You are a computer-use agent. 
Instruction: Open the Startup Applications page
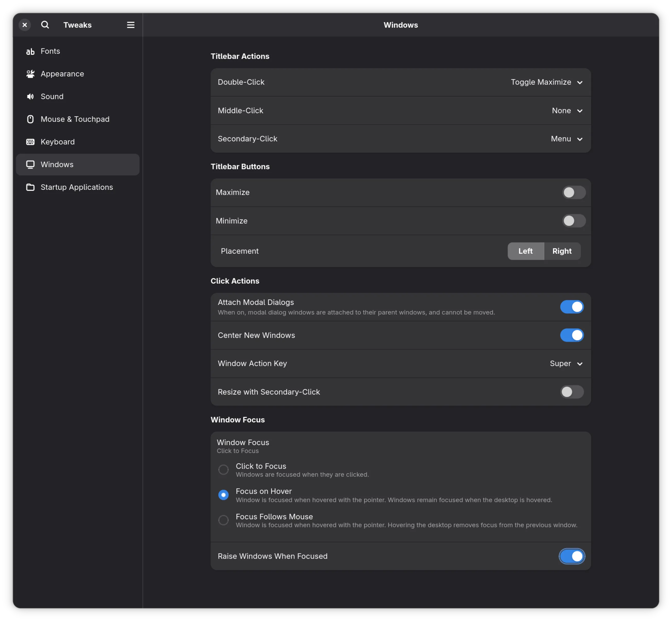[77, 187]
